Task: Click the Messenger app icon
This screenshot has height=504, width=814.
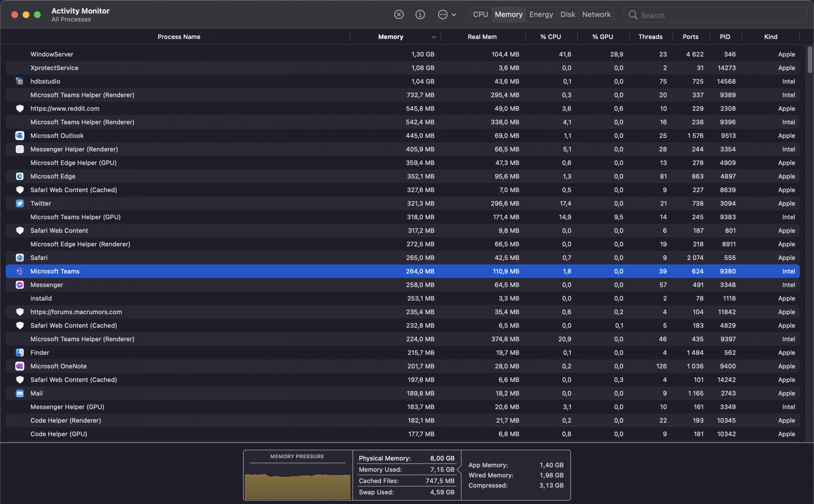Action: point(20,285)
